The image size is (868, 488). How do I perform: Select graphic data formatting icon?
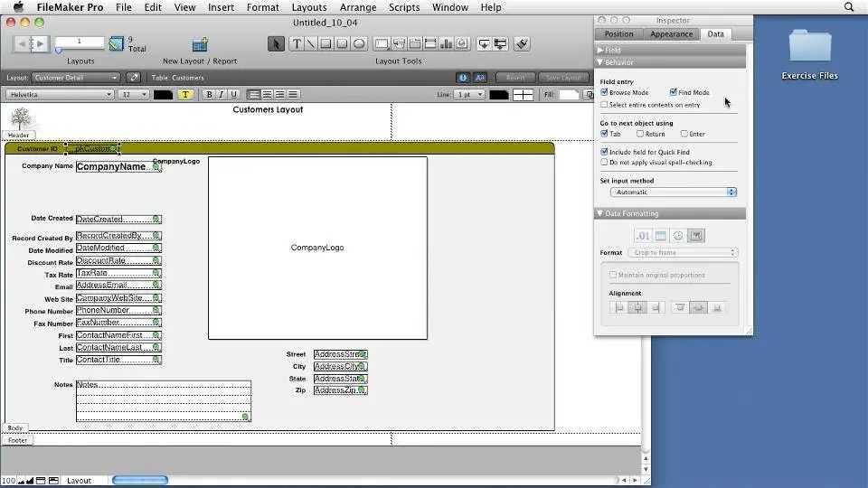pos(696,236)
